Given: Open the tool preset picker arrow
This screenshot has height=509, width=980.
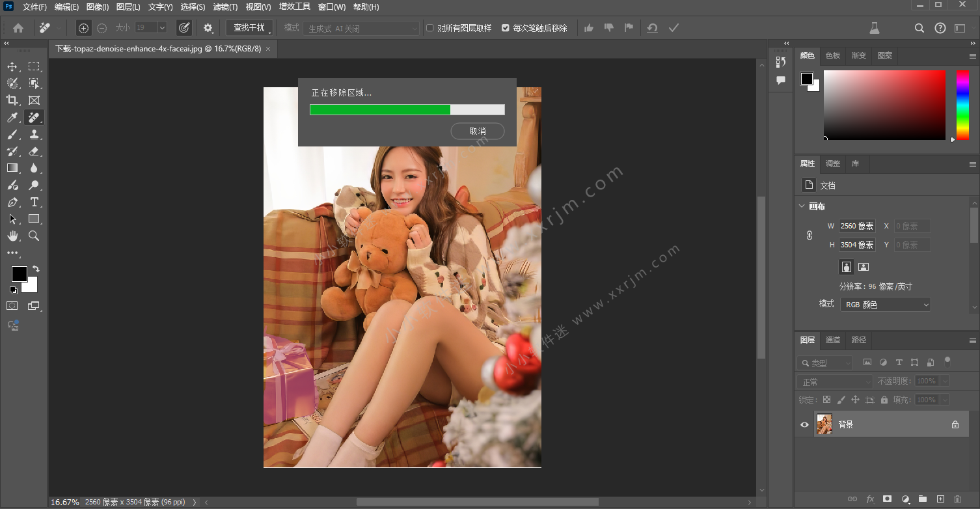Looking at the screenshot, I should (60, 28).
